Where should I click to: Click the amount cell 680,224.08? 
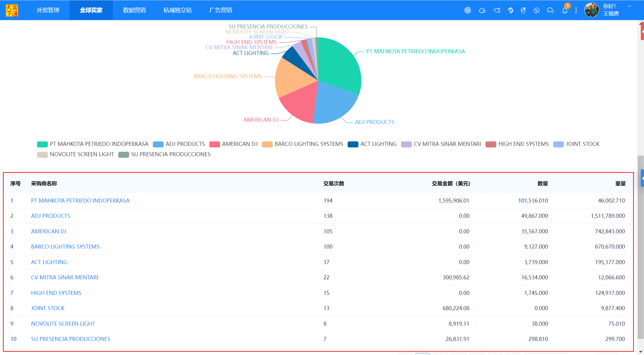[456, 308]
